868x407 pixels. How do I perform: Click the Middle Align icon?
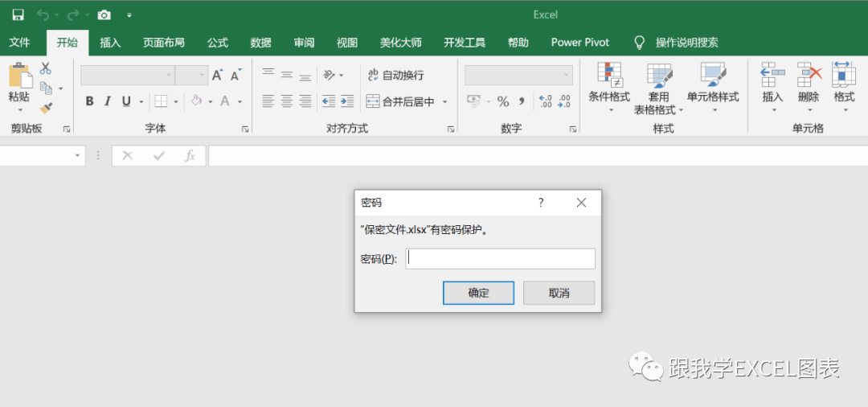(287, 74)
